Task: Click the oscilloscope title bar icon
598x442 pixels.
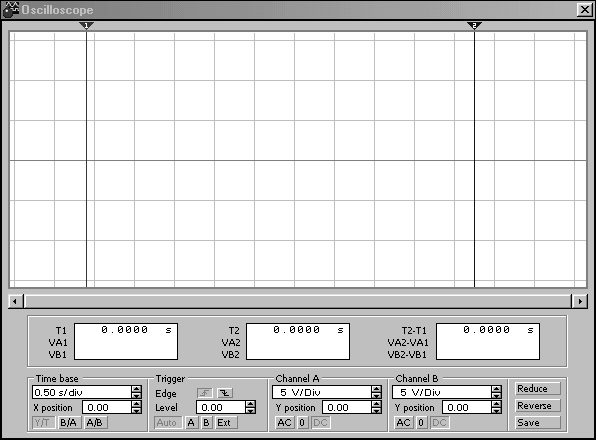Action: [x=10, y=10]
